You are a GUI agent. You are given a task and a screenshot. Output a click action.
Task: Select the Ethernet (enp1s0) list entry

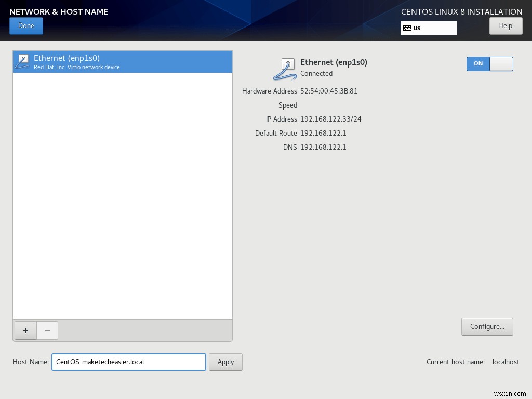click(122, 61)
